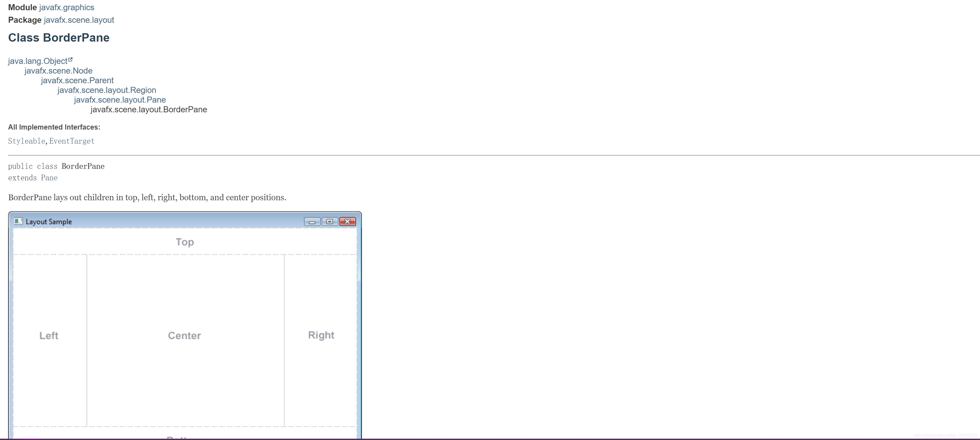This screenshot has width=980, height=440.
Task: Click the All Implemented Interfaces label
Action: click(x=54, y=127)
